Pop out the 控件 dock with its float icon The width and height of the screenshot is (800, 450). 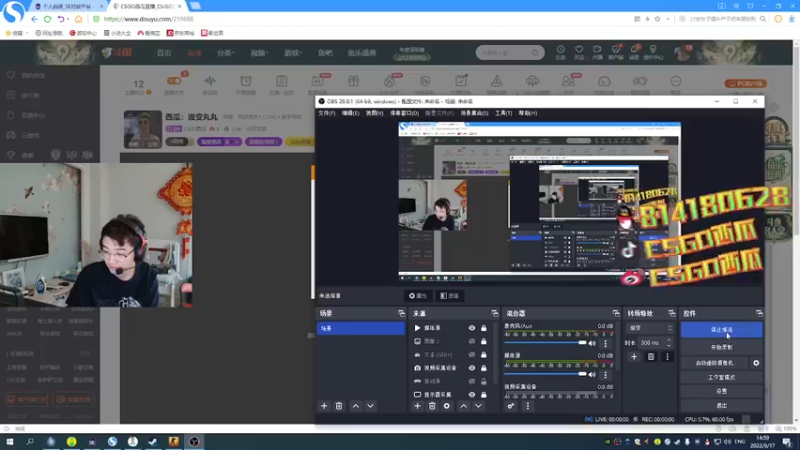(x=760, y=313)
